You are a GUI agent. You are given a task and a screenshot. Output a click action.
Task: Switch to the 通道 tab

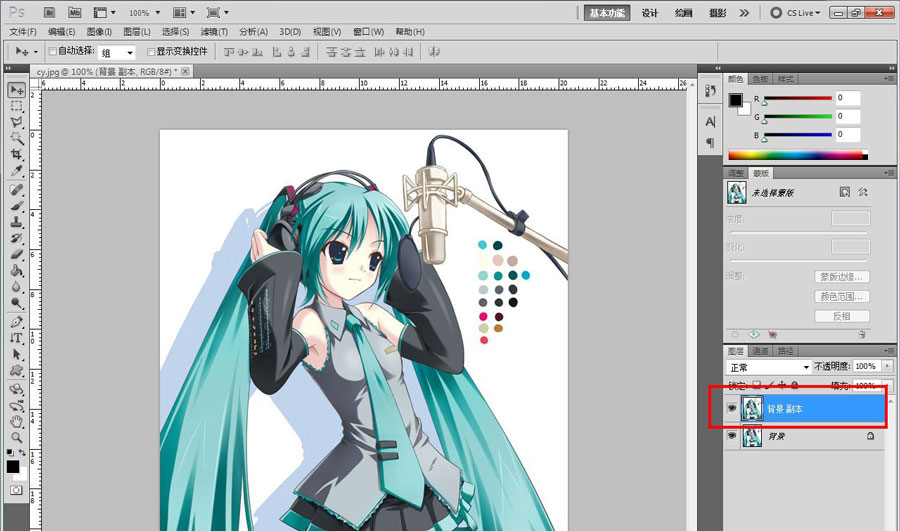761,351
